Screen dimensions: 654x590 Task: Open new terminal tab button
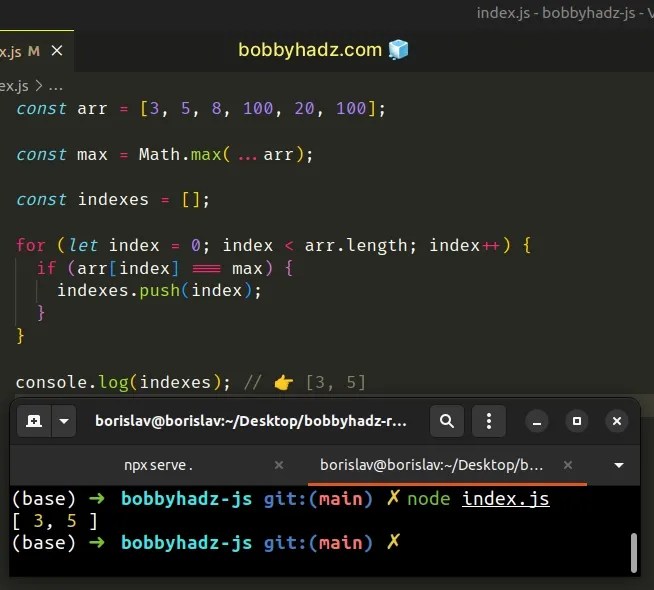pyautogui.click(x=34, y=421)
